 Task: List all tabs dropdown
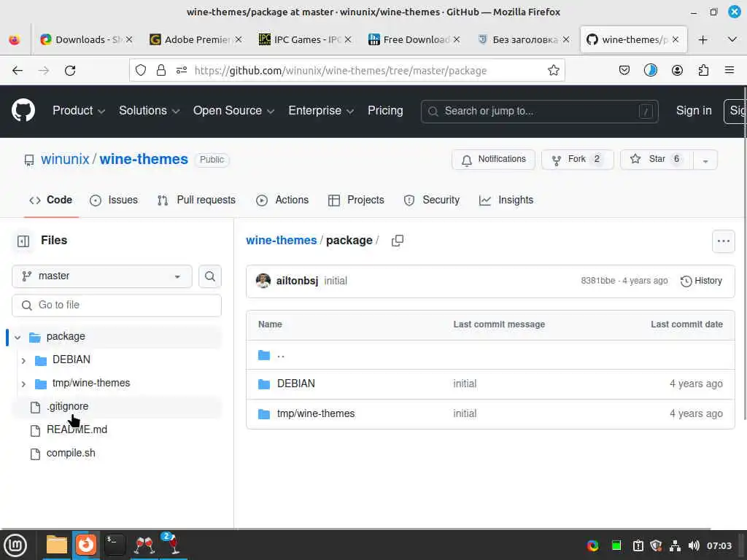732,39
